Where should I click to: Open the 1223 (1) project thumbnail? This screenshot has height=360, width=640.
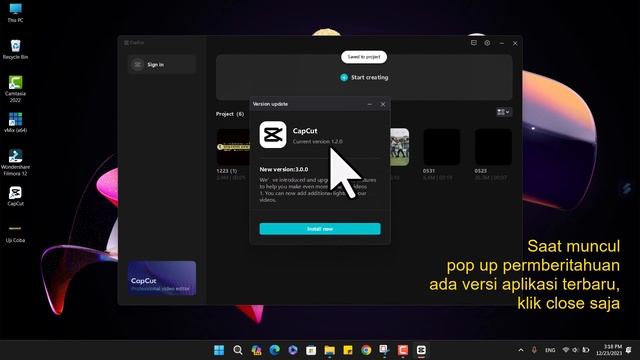[233, 147]
